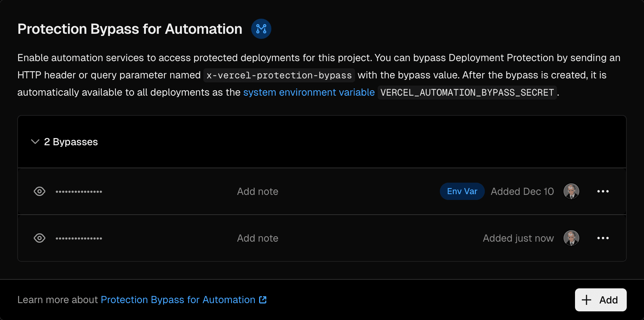Click the Env Var badge
Screen dimensions: 644x320
(x=462, y=191)
